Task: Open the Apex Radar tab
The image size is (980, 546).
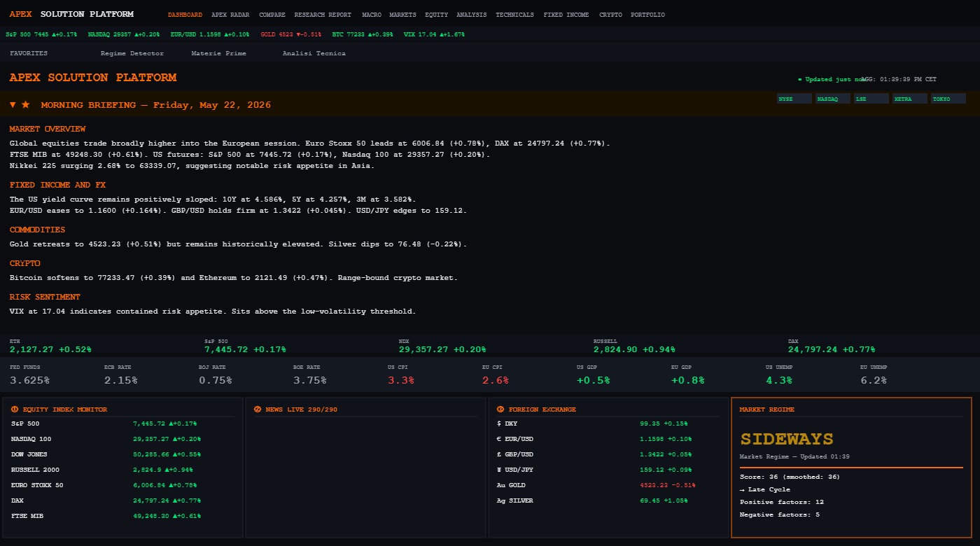Action: (229, 15)
